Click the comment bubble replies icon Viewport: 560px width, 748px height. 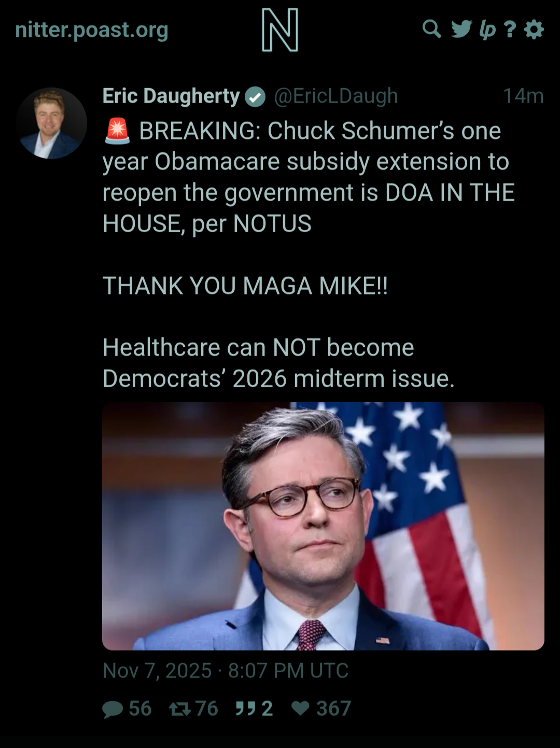[x=113, y=709]
